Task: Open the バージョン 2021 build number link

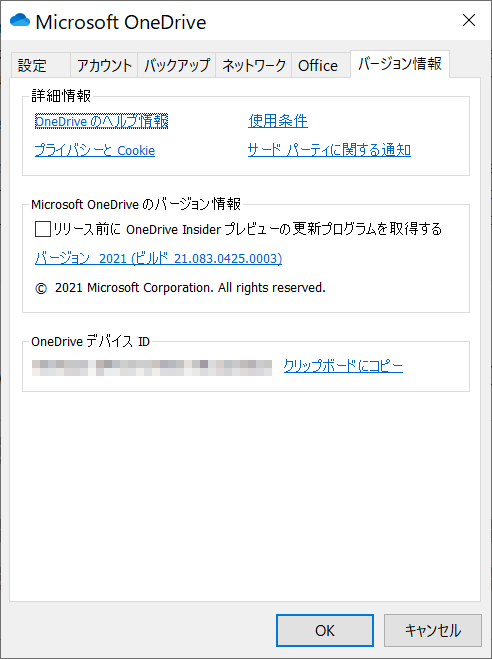Action: [x=158, y=258]
